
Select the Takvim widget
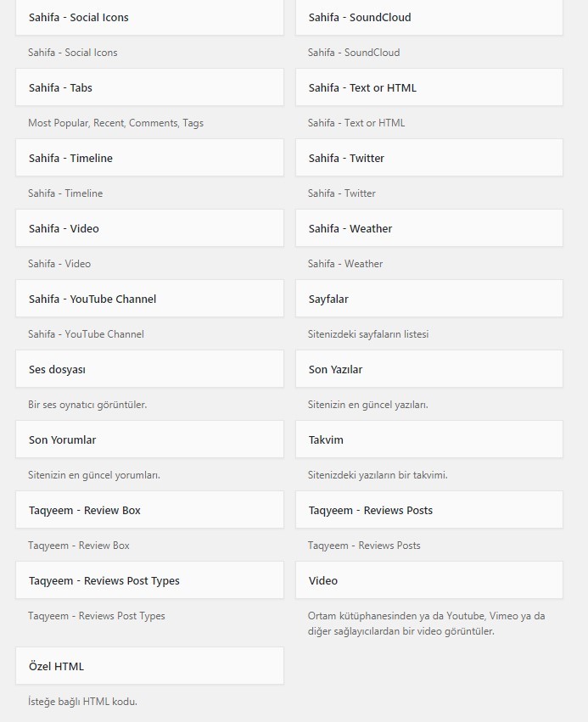(429, 439)
